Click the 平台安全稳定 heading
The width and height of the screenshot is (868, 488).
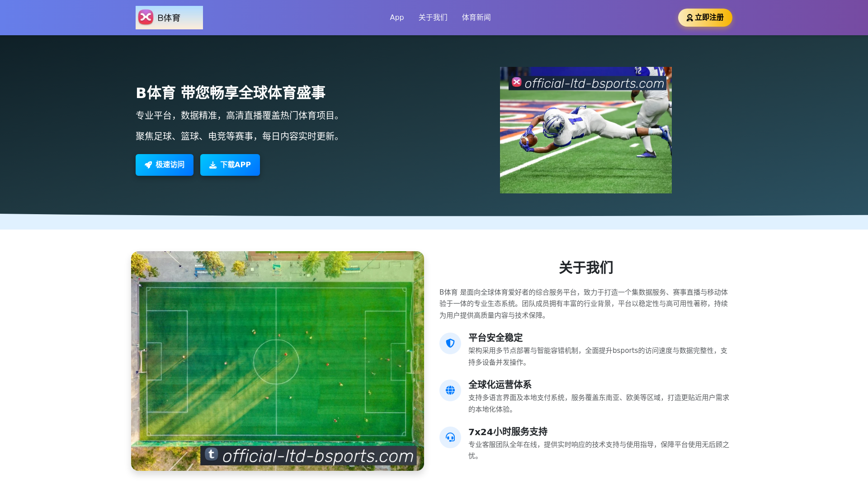[495, 338]
